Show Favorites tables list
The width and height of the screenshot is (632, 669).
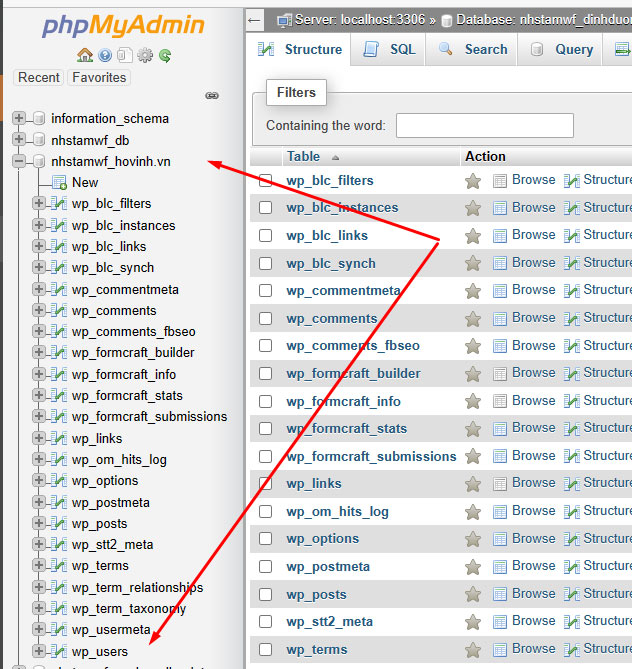click(x=99, y=78)
